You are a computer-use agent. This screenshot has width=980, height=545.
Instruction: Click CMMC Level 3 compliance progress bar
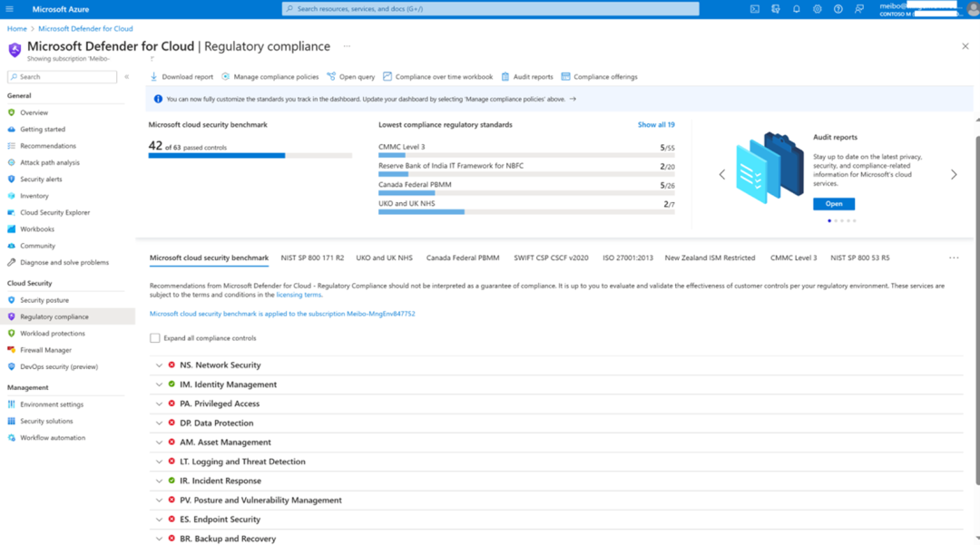click(526, 155)
